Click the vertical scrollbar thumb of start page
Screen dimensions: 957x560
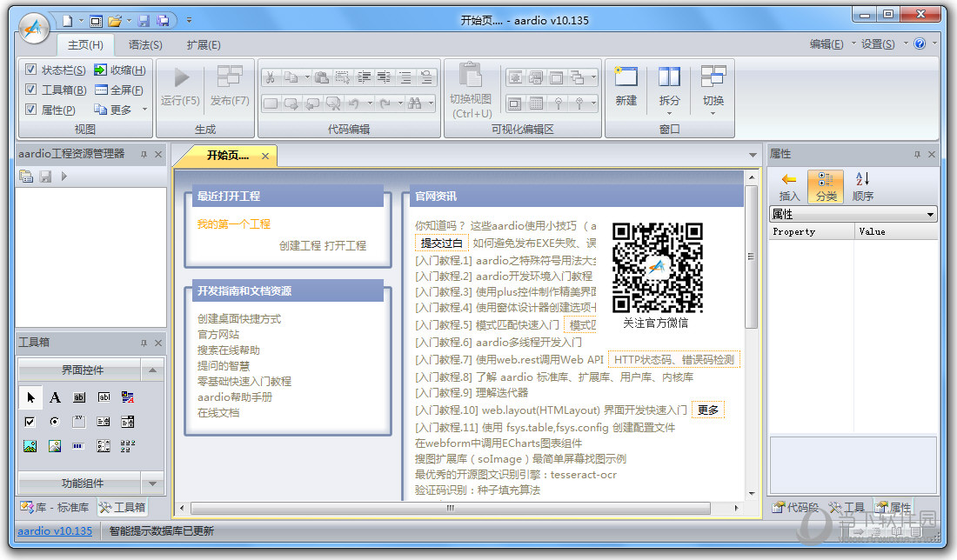[x=752, y=257]
